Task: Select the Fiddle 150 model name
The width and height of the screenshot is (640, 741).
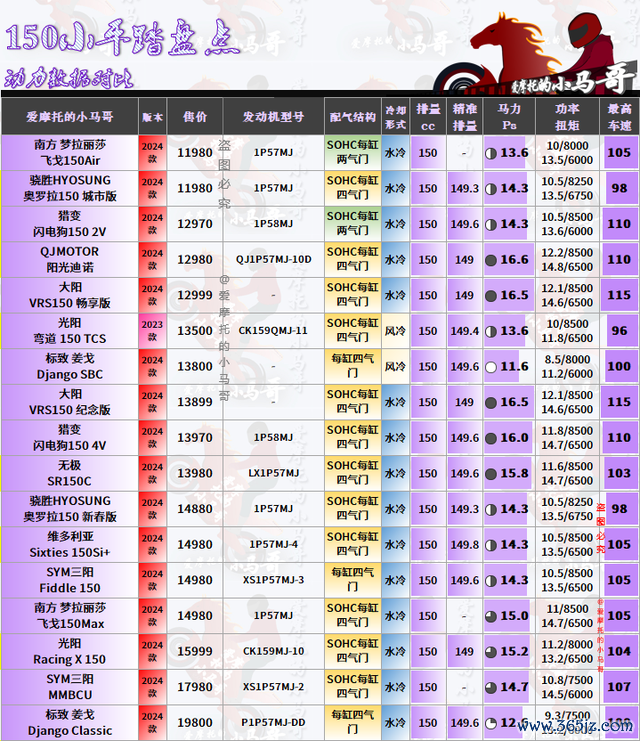Action: coord(70,588)
